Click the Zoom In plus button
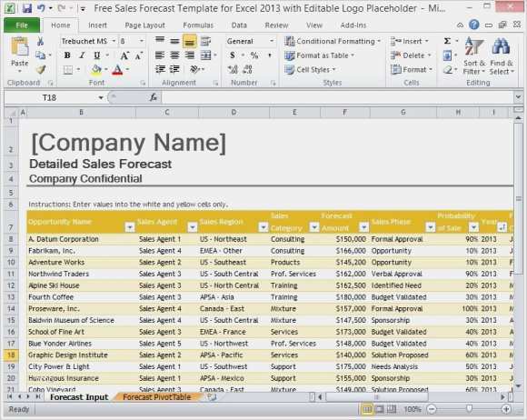 click(506, 409)
